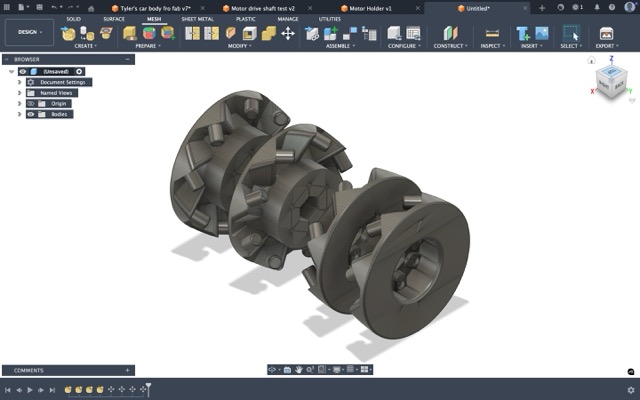The width and height of the screenshot is (640, 400).
Task: Click the Insert Mesh icon
Action: [68, 33]
